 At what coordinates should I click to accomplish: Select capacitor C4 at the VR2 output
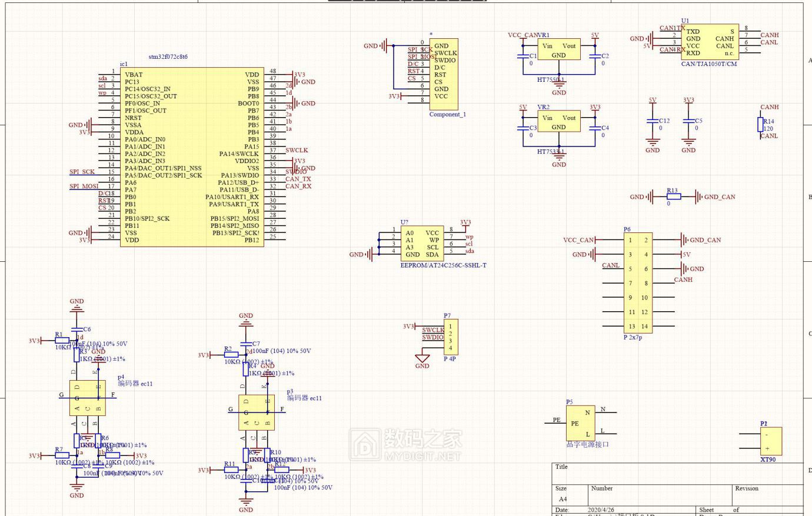(595, 128)
